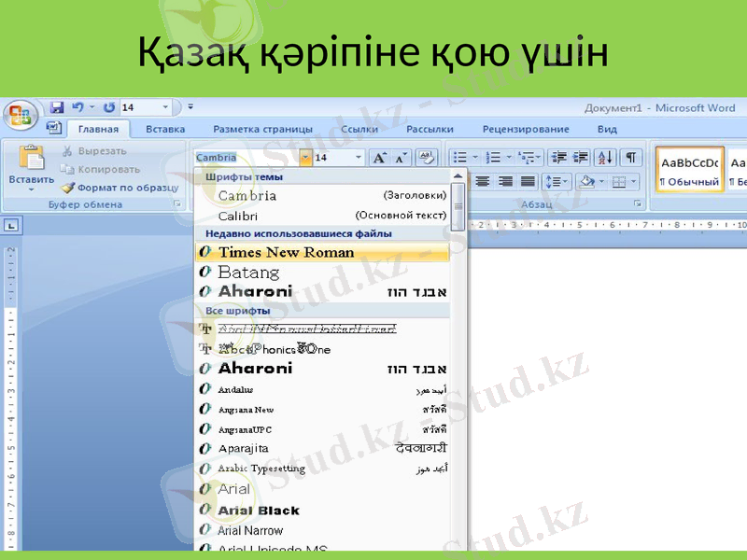The image size is (747, 560).
Task: Click the Sort icon in Абзац group
Action: click(603, 156)
